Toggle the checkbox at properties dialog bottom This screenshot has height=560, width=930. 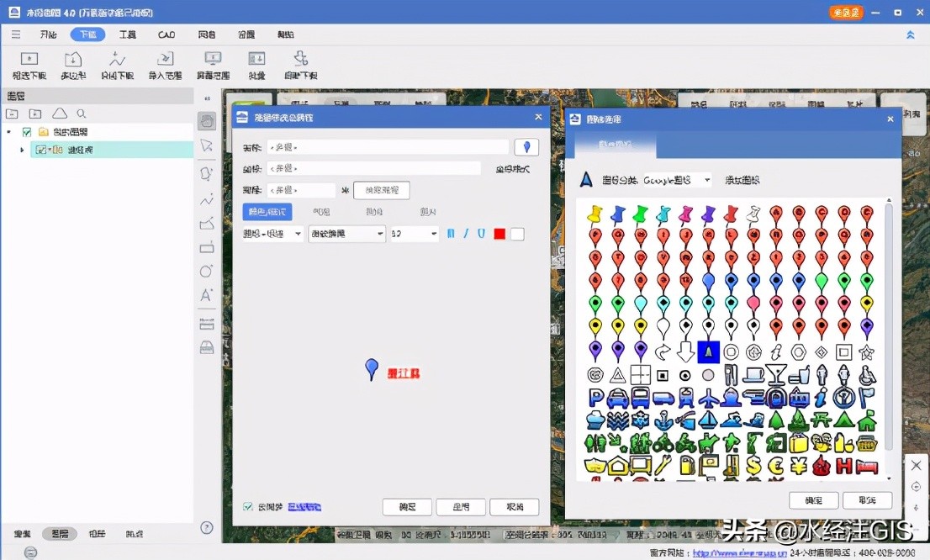pyautogui.click(x=248, y=507)
